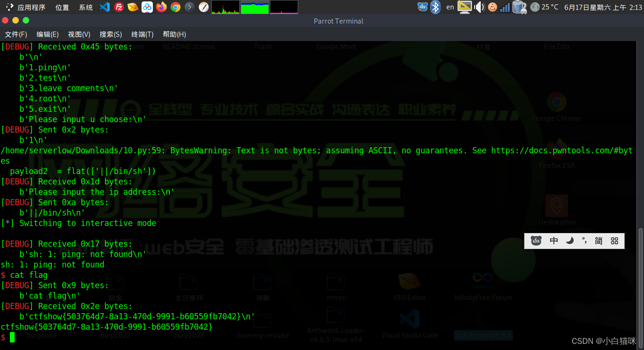Image resolution: width=644 pixels, height=350 pixels.
Task: Click the line "b'1.ping\n'"
Action: coord(45,67)
